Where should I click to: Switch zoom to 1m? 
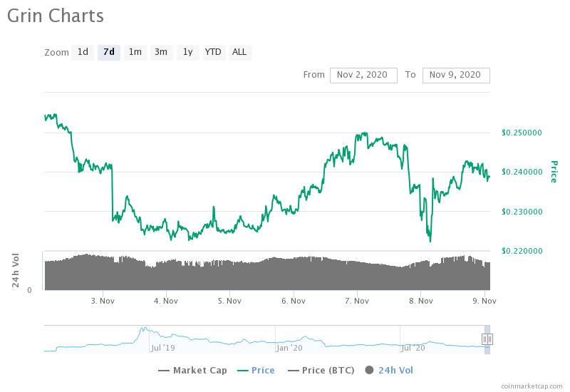click(135, 52)
